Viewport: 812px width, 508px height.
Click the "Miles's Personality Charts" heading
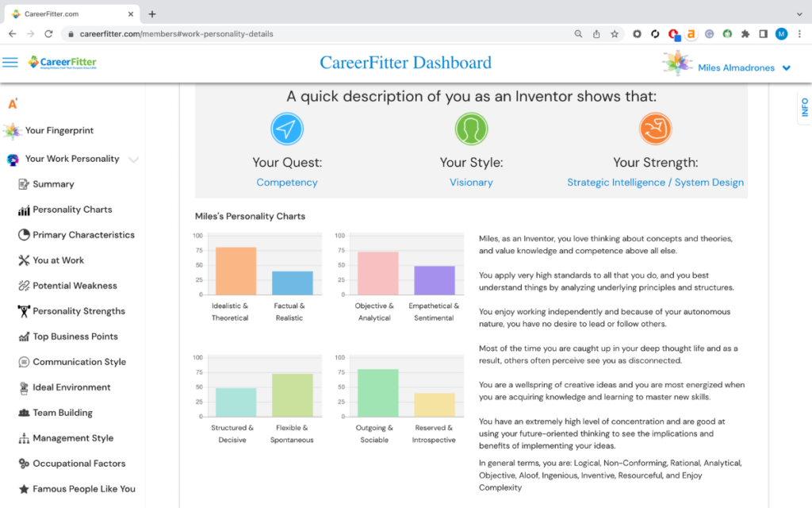tap(250, 216)
